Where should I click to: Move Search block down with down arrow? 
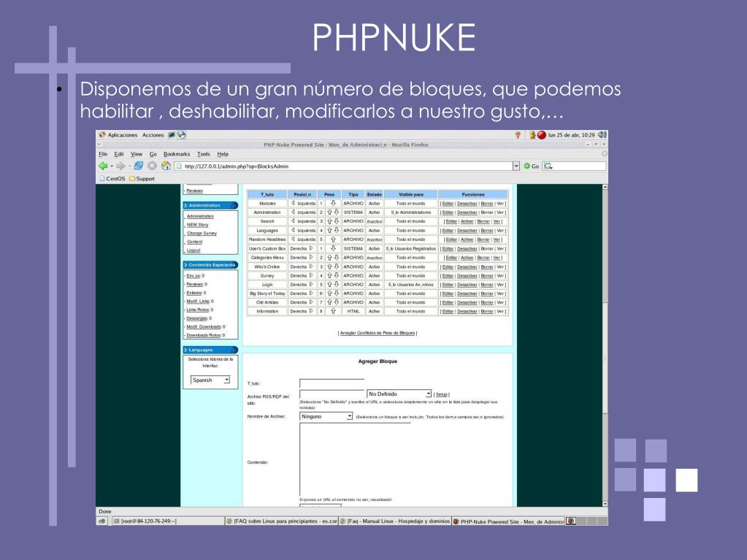click(337, 221)
